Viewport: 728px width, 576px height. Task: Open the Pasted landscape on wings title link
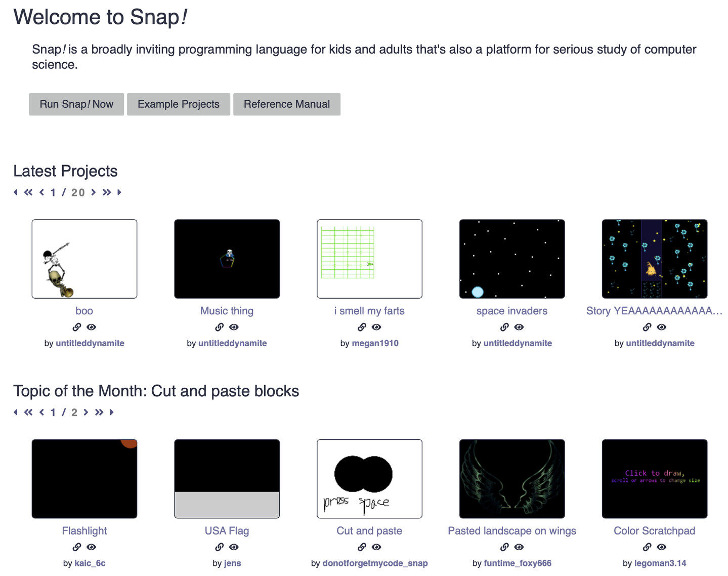pyautogui.click(x=512, y=531)
